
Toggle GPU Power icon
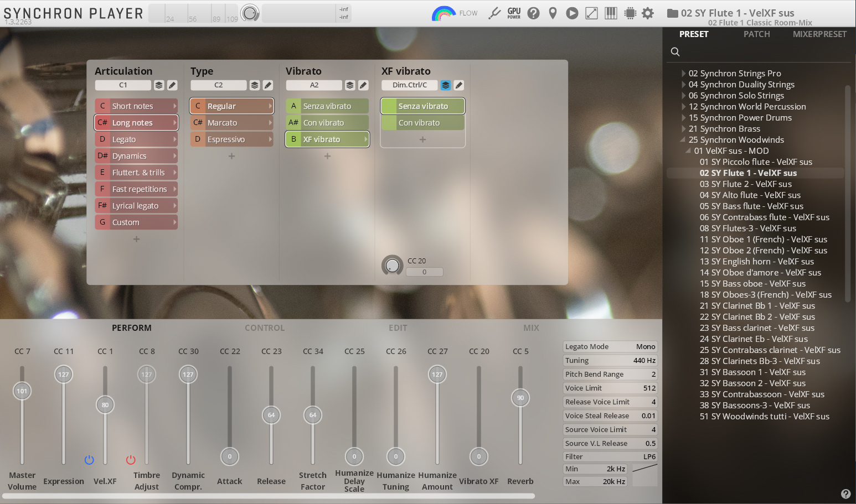tap(514, 13)
